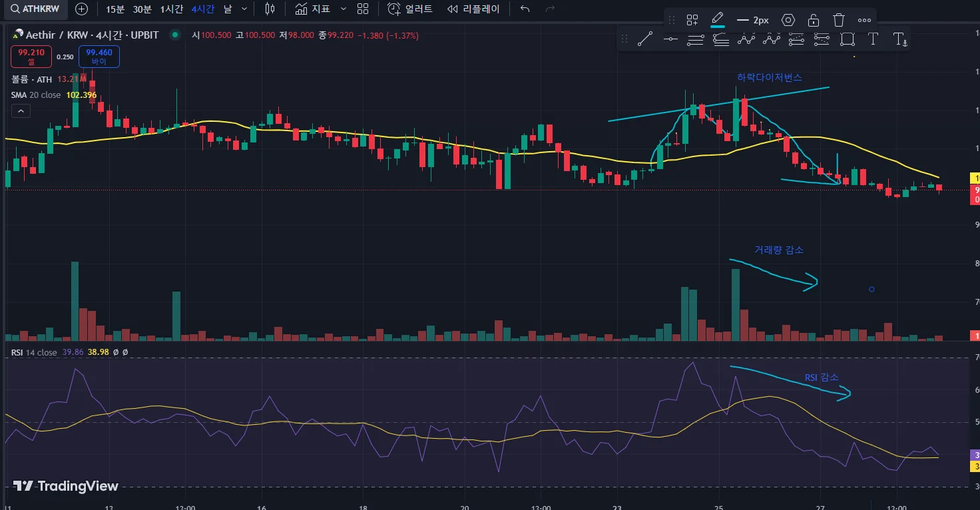Click the open price 시100.500
Image resolution: width=980 pixels, height=510 pixels.
pos(211,35)
